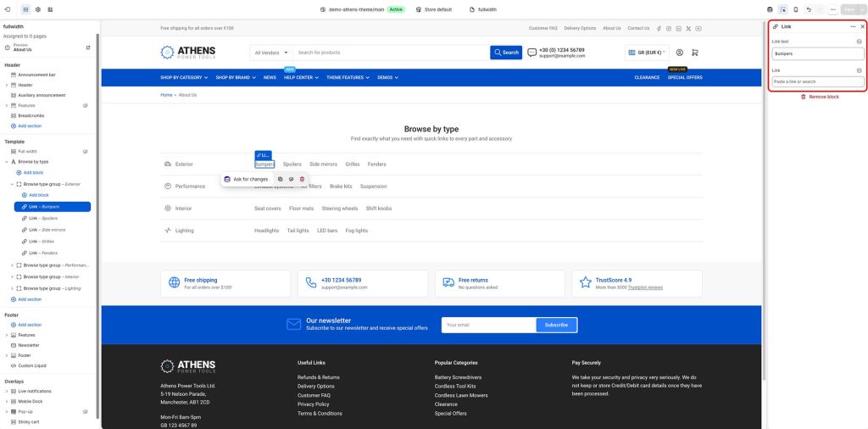Open Theme Features menu
This screenshot has width=868, height=429.
tap(348, 77)
